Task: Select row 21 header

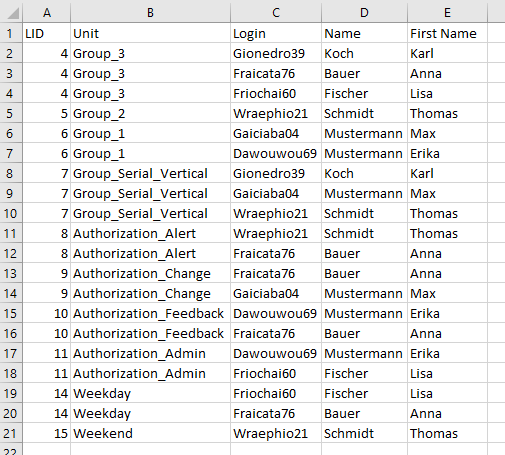Action: [x=11, y=433]
